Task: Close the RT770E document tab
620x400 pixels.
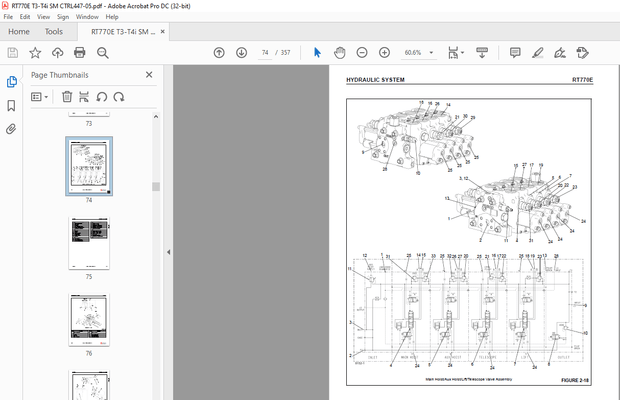Action: coord(163,32)
